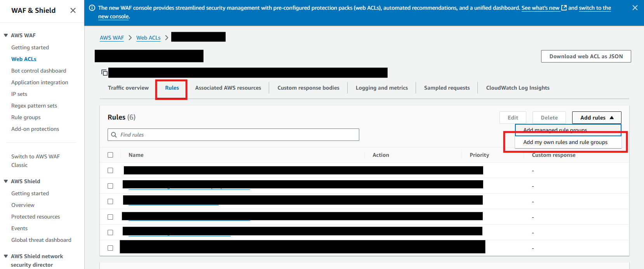Open CloudWatch Log Insights tab
Image resolution: width=644 pixels, height=269 pixels.
pos(518,88)
